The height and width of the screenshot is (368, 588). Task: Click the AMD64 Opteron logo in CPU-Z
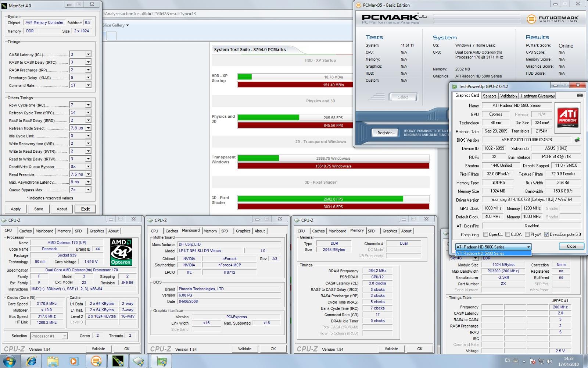(121, 252)
